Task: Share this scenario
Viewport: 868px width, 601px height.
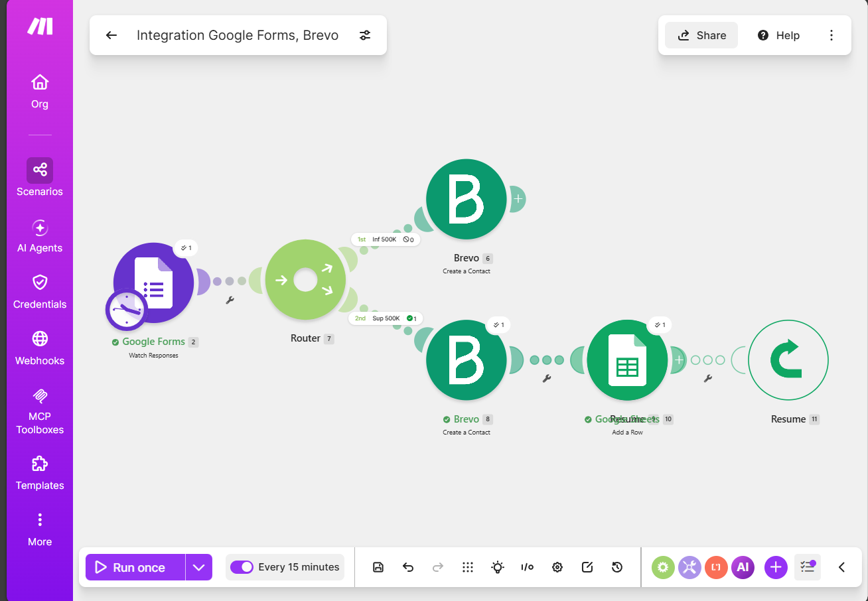Action: click(x=701, y=35)
